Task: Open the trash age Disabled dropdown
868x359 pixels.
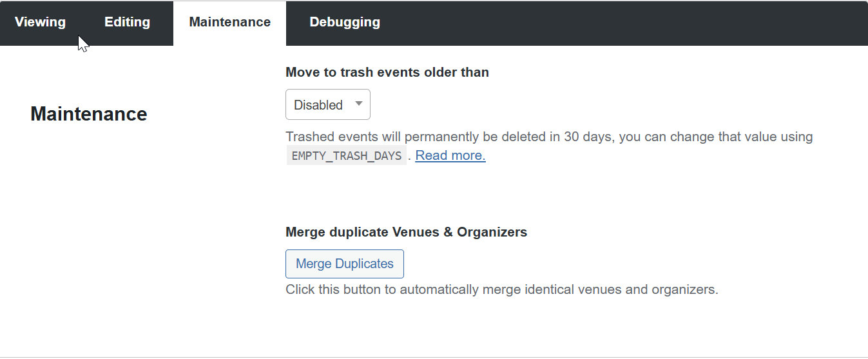Action: tap(327, 104)
